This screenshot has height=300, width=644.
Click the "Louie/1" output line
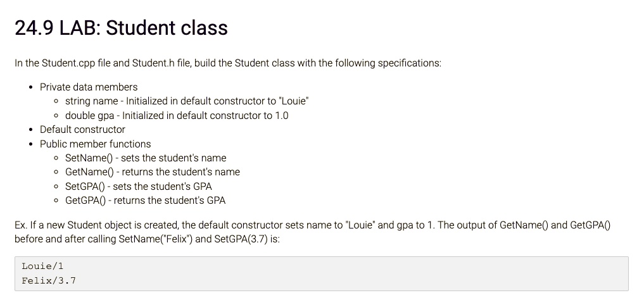tap(42, 266)
